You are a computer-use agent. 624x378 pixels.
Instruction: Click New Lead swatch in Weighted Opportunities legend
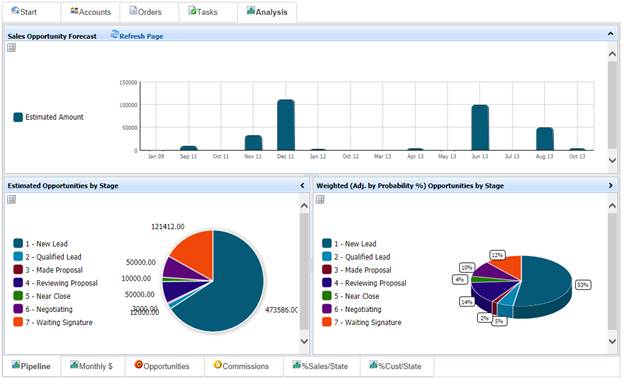[x=327, y=244]
